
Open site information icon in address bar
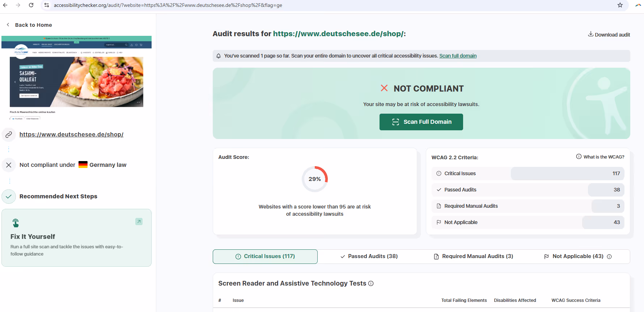coord(47,5)
